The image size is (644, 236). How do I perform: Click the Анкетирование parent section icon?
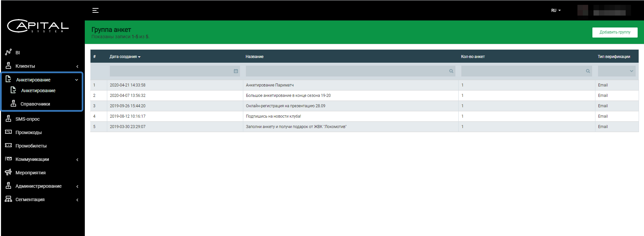9,79
